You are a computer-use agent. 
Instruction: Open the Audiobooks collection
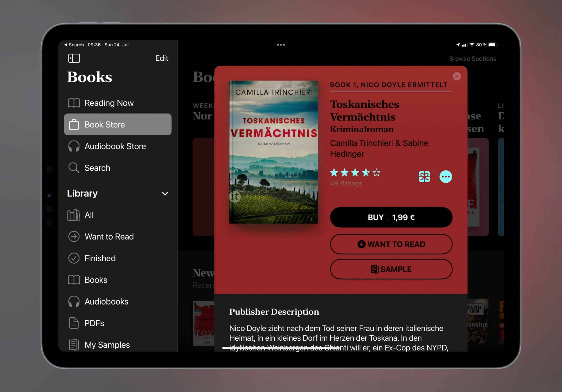118,302
